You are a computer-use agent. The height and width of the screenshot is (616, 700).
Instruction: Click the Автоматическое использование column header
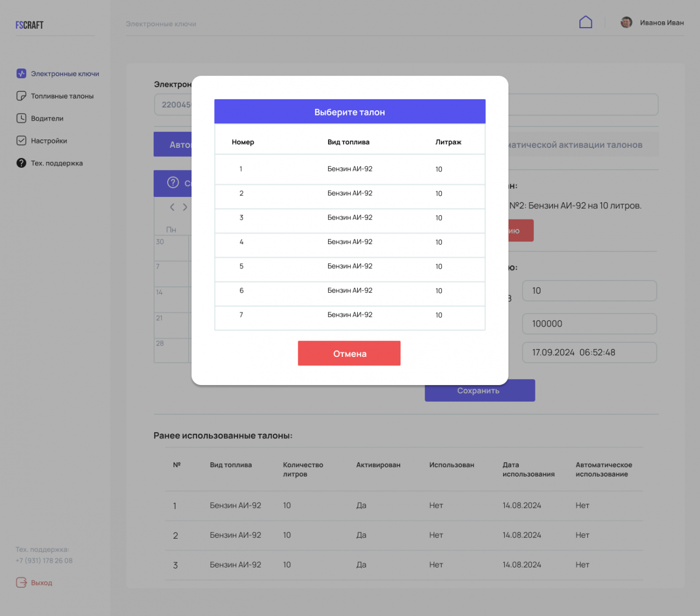(x=604, y=470)
